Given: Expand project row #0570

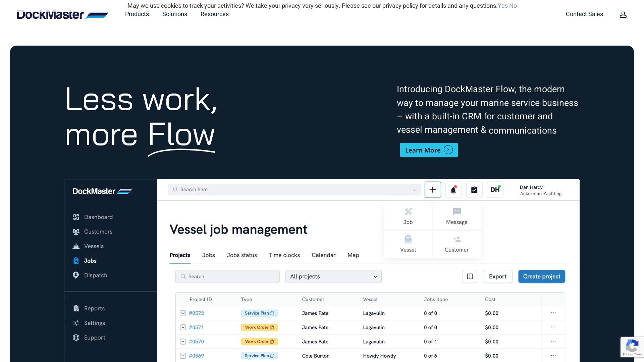Looking at the screenshot, I should (183, 342).
